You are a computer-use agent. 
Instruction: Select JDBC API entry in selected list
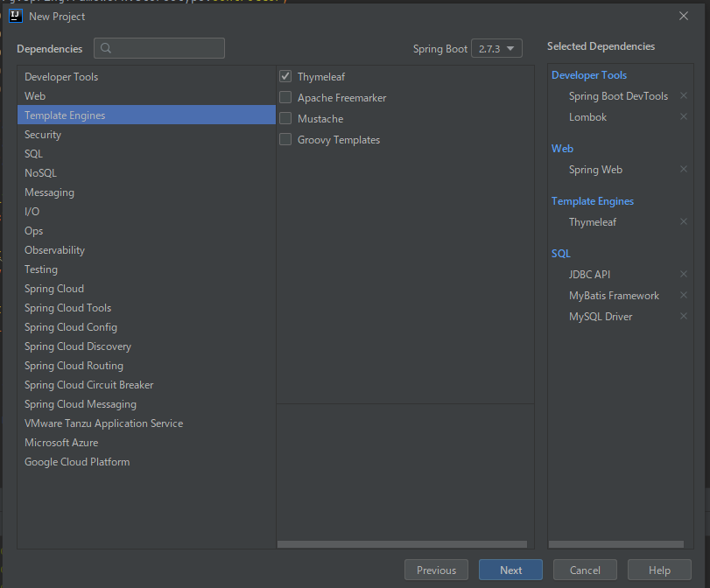click(589, 274)
